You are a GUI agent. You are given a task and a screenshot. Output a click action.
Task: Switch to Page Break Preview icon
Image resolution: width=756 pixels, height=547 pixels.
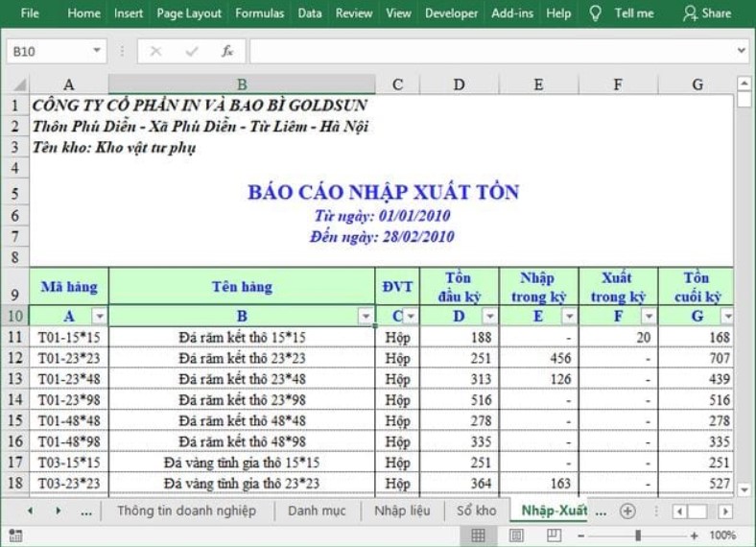[x=554, y=535]
